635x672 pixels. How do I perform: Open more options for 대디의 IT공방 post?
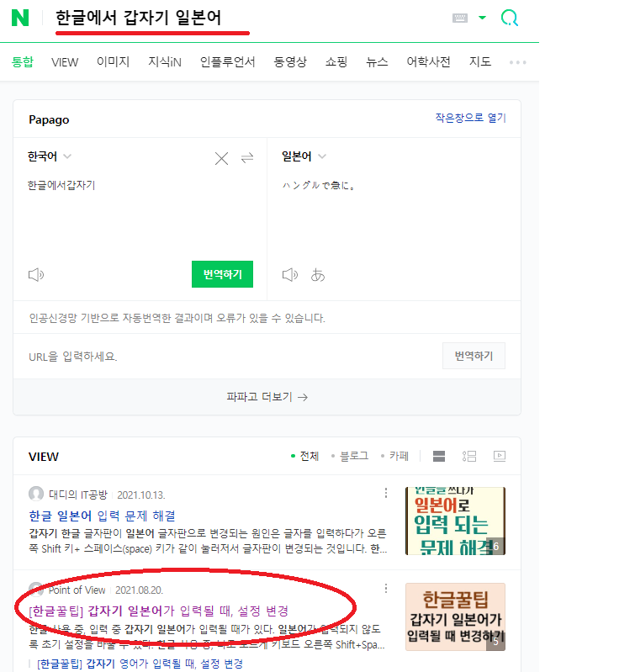coord(386,494)
